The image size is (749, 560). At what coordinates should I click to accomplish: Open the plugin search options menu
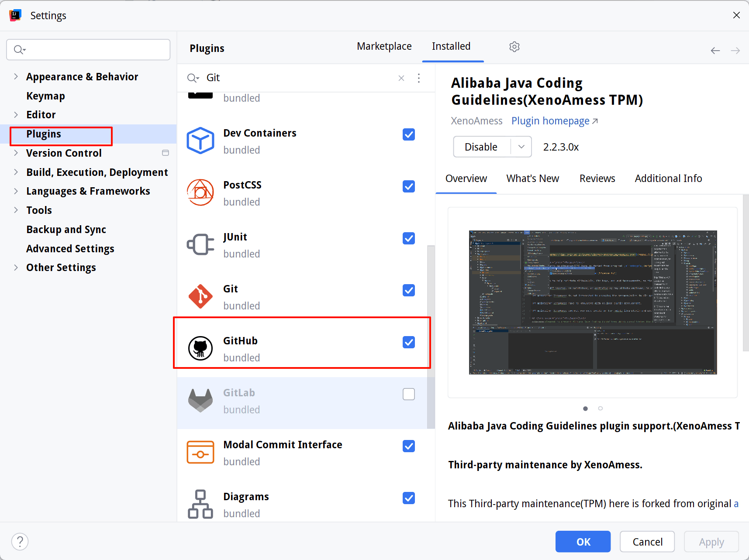point(419,78)
